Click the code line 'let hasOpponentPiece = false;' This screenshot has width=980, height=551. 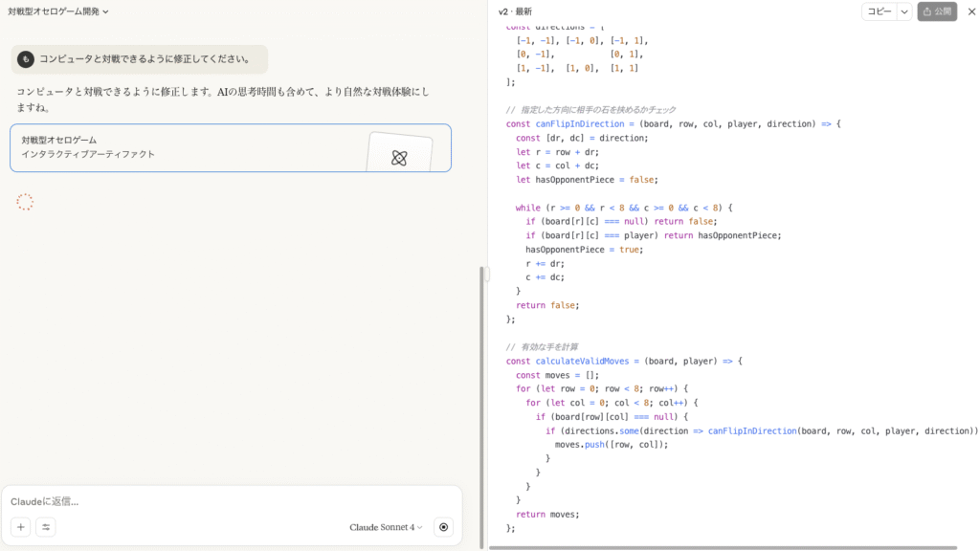[x=588, y=179]
